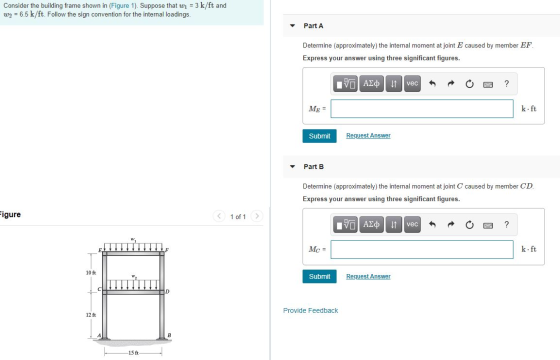Click vec button in Part B toolbar
The height and width of the screenshot is (360, 560).
click(x=412, y=225)
